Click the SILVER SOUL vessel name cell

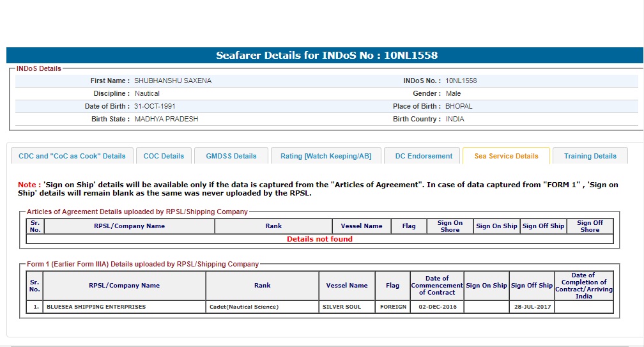pyautogui.click(x=342, y=307)
